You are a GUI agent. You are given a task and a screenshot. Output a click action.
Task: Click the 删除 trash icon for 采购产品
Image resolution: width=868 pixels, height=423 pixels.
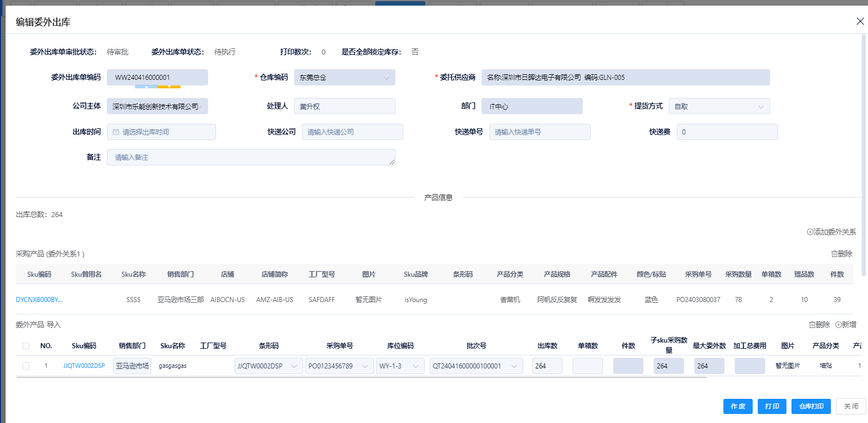click(x=834, y=254)
